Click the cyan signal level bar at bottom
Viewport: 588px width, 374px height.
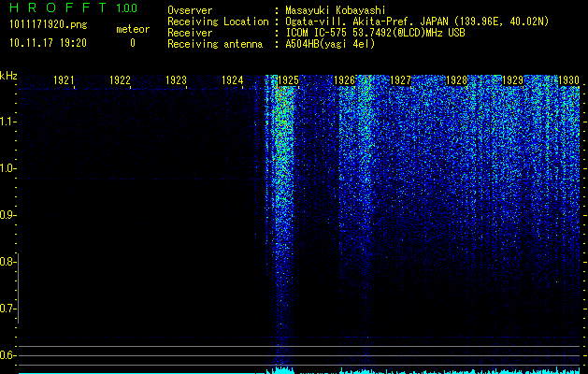click(299, 371)
